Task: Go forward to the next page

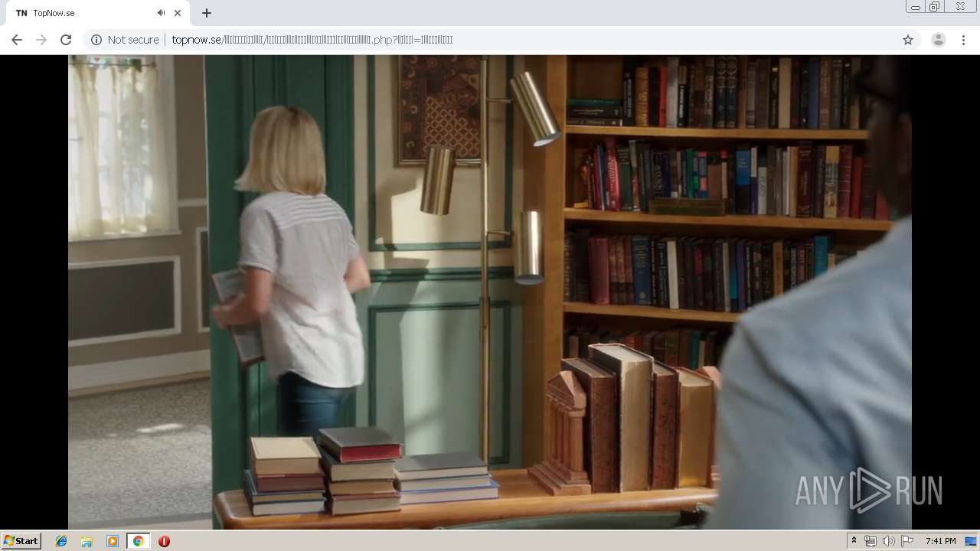Action: (41, 40)
